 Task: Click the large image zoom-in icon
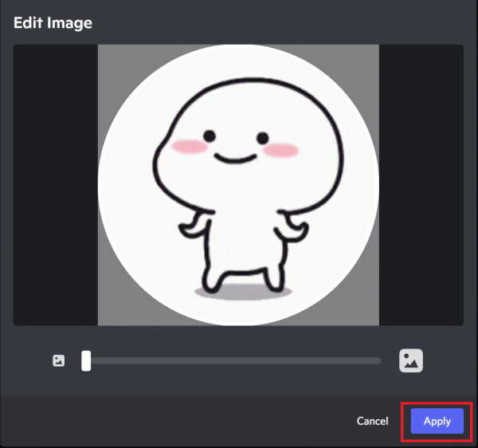411,360
